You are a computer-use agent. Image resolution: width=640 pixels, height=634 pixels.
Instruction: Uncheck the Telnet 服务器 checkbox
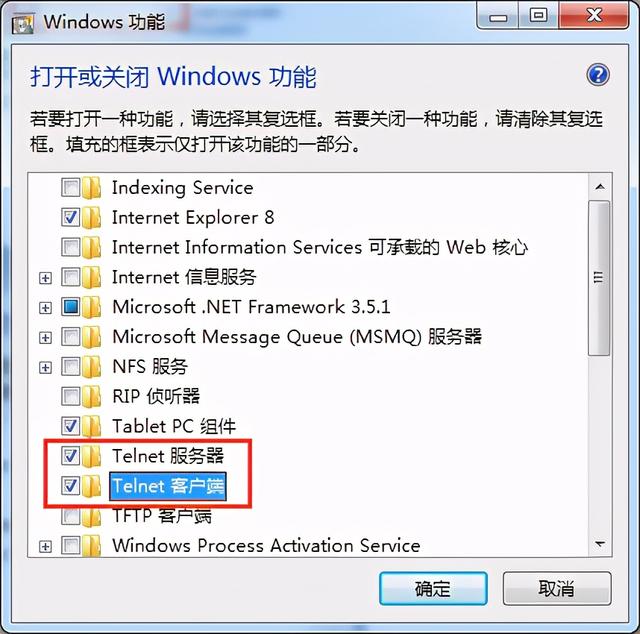coord(71,456)
